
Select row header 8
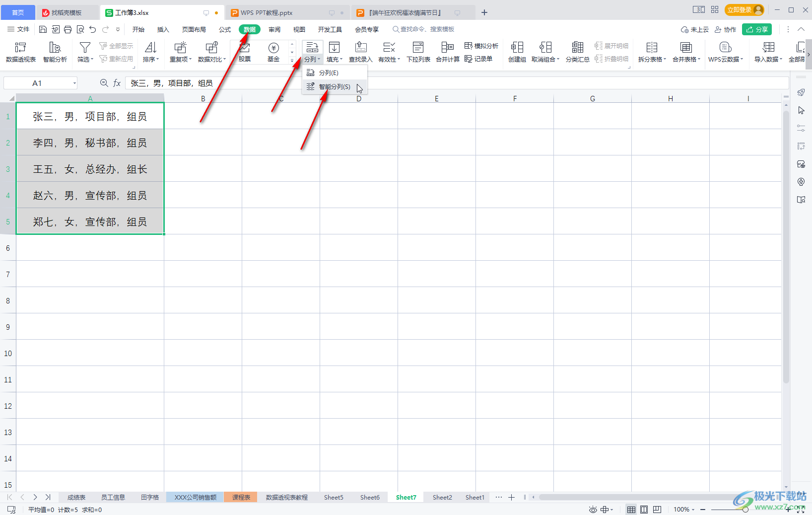pos(8,300)
